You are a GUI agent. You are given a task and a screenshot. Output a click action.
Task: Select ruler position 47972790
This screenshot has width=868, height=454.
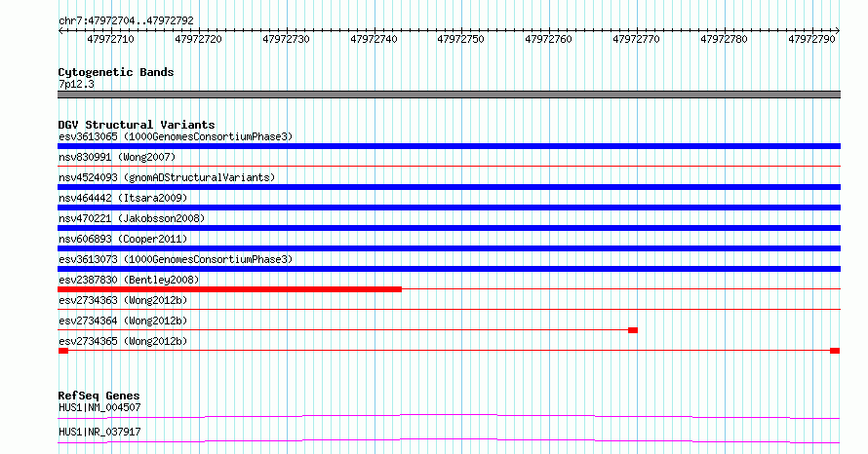coord(811,39)
